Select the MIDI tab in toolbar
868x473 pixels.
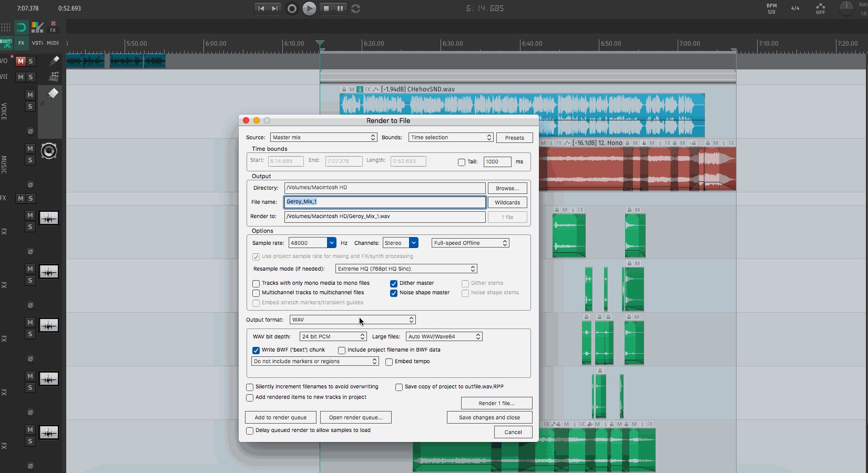pos(53,43)
